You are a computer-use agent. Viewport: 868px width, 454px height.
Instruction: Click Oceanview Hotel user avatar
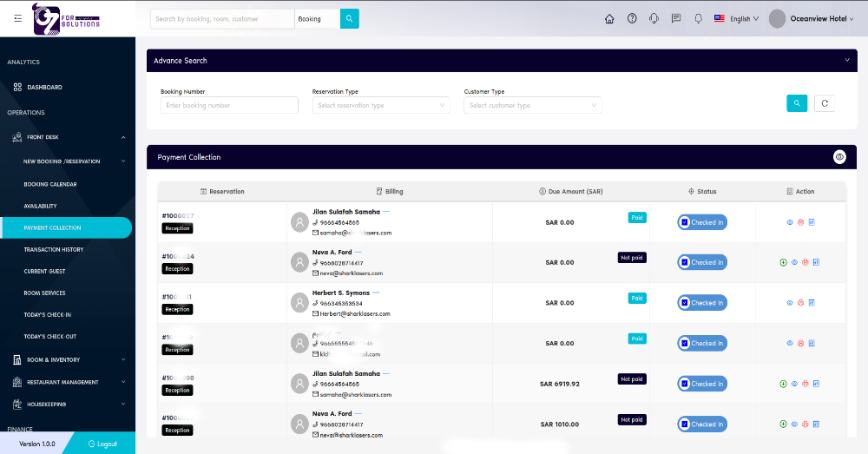777,19
